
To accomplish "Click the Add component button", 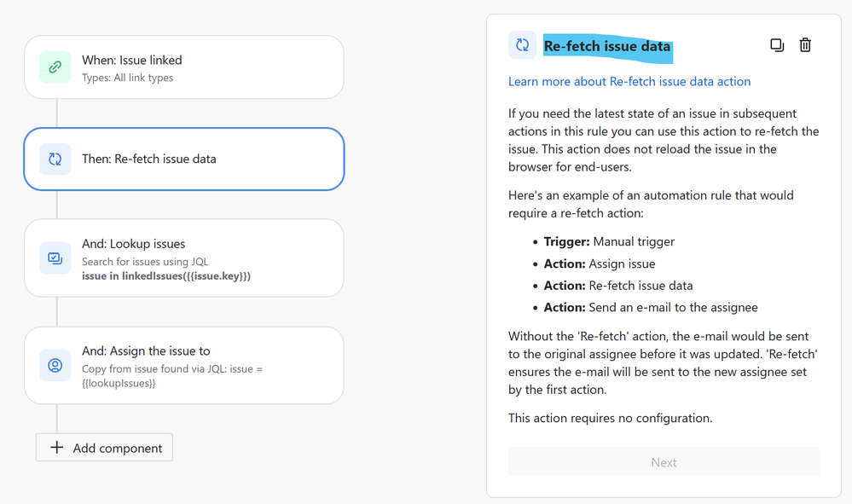I will click(104, 448).
